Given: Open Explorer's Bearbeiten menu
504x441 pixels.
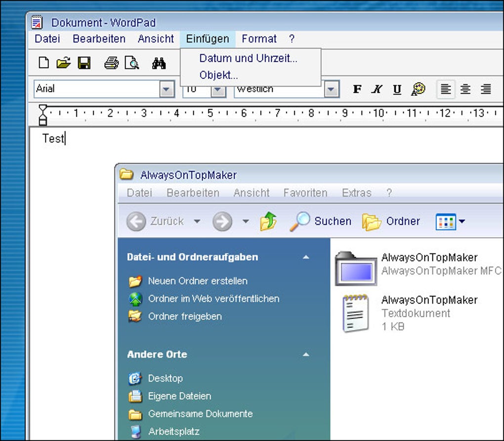Looking at the screenshot, I should 193,193.
